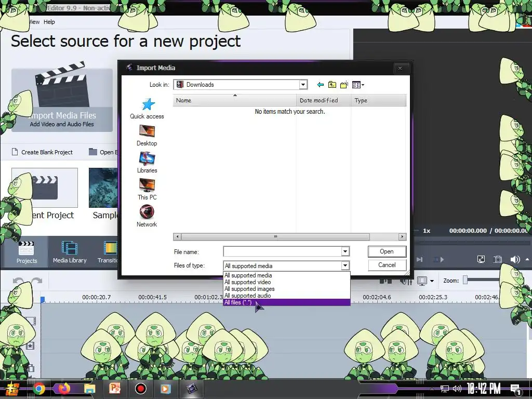Expand the File name dropdown arrow
This screenshot has width=532, height=399.
point(345,251)
